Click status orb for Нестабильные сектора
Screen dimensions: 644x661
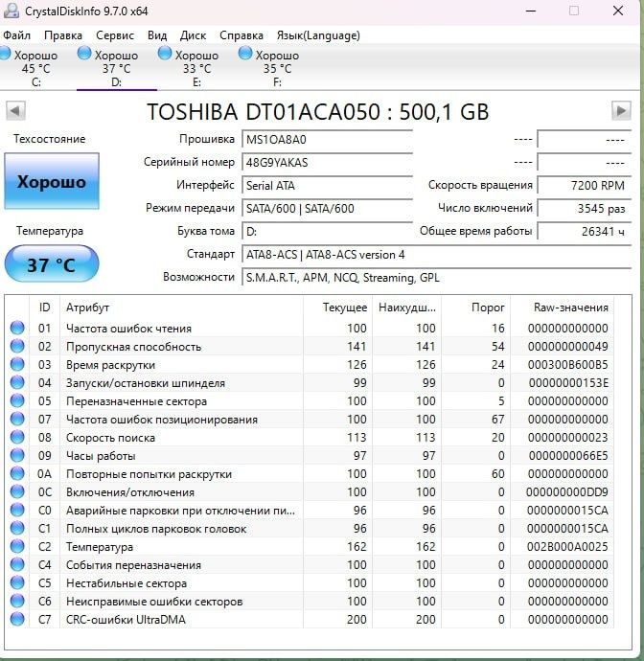point(17,582)
